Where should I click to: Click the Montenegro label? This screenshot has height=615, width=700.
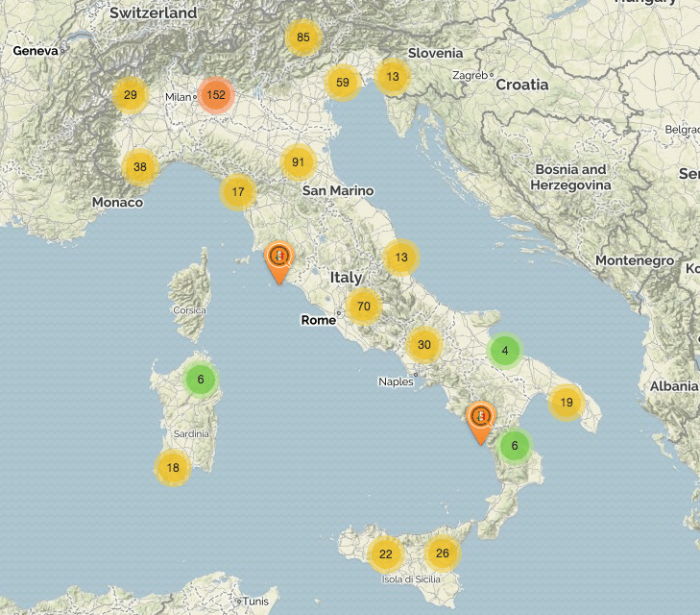[x=635, y=260]
